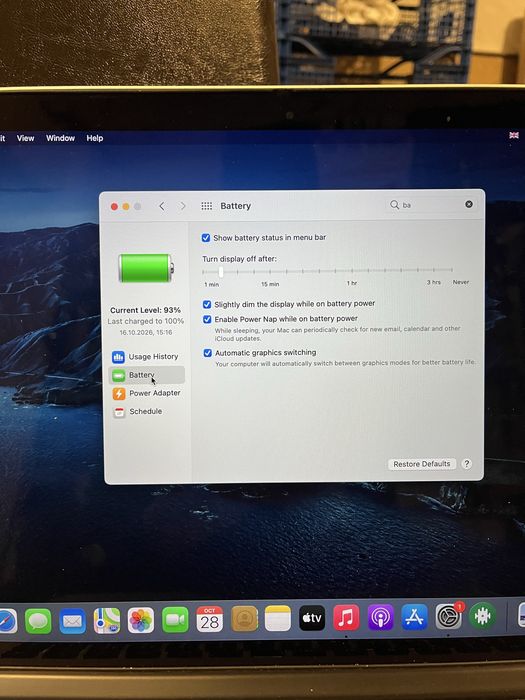Viewport: 525px width, 700px height.
Task: Disable Power Nap on battery power
Action: click(x=207, y=320)
